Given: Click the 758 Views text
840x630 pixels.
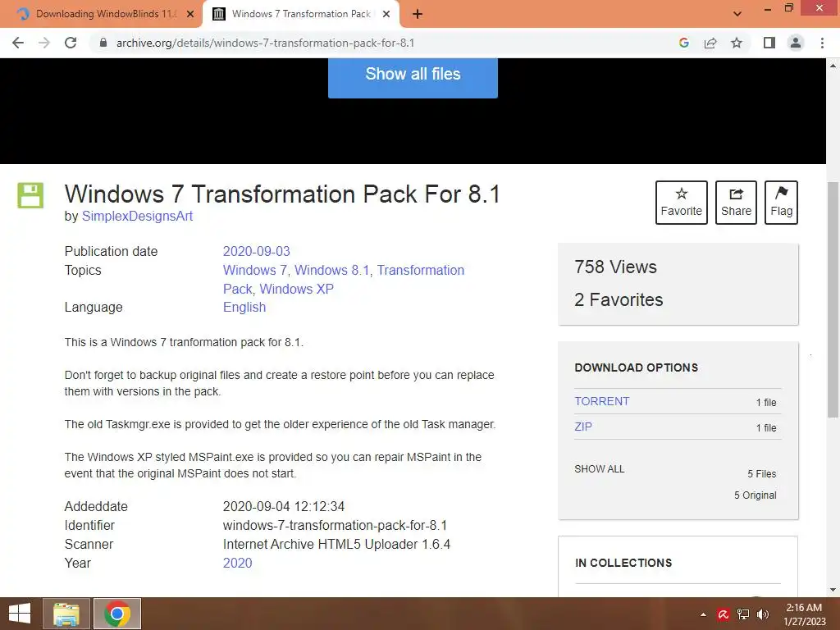Looking at the screenshot, I should coord(615,267).
